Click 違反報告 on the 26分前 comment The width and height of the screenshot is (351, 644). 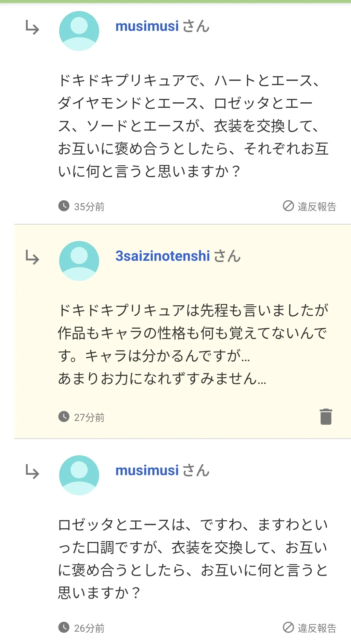(309, 628)
